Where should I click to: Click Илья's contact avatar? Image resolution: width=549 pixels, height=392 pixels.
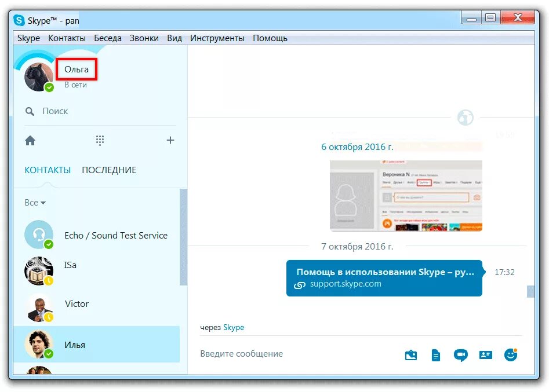38,345
